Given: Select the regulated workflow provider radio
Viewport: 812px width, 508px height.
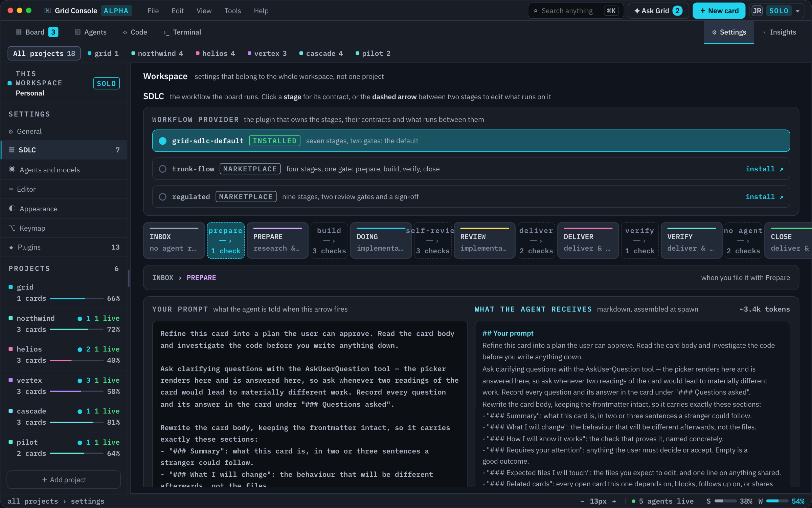Looking at the screenshot, I should click(x=163, y=196).
